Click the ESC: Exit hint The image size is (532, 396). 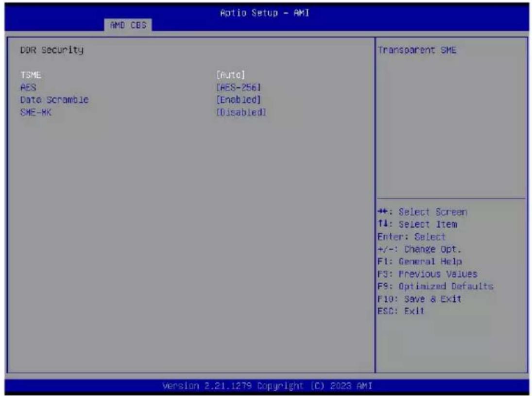401,311
